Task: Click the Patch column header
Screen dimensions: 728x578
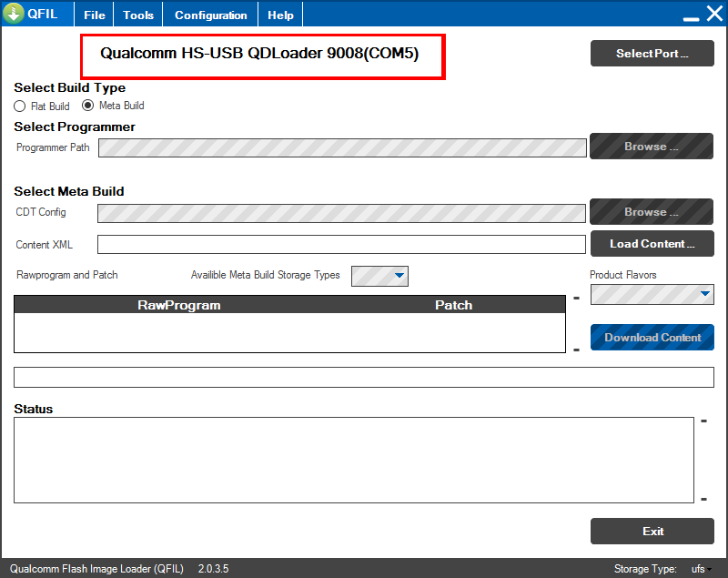Action: coord(453,305)
